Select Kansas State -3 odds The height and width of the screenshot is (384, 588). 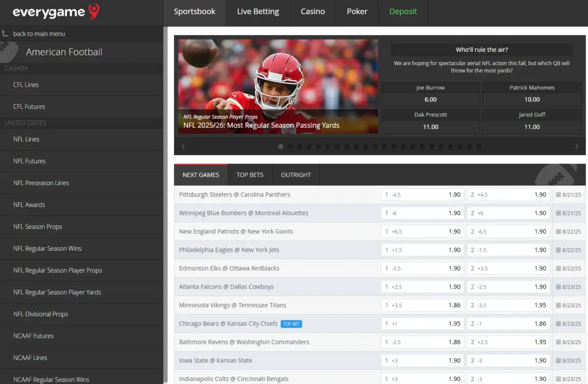coord(508,360)
